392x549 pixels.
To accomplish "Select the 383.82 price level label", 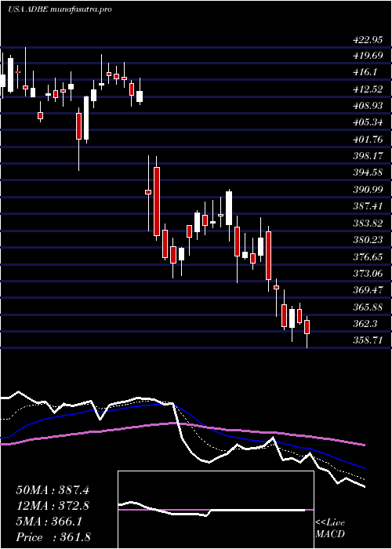I will coord(367,223).
